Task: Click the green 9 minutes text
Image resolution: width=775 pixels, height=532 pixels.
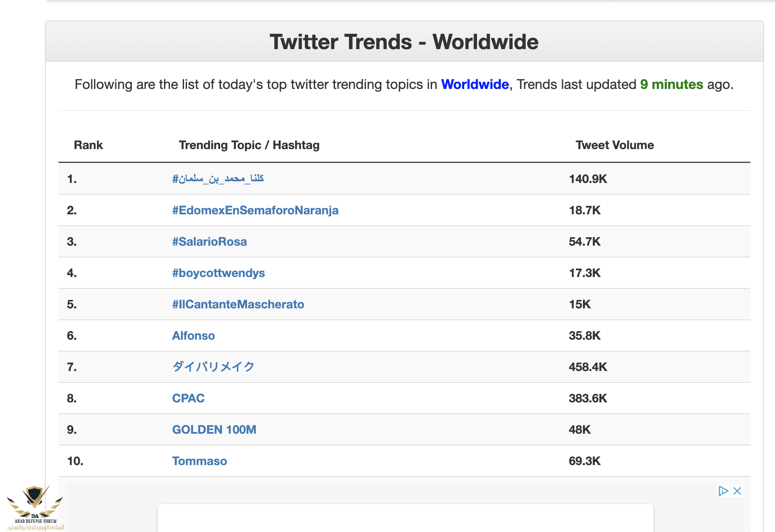Action: pyautogui.click(x=672, y=84)
